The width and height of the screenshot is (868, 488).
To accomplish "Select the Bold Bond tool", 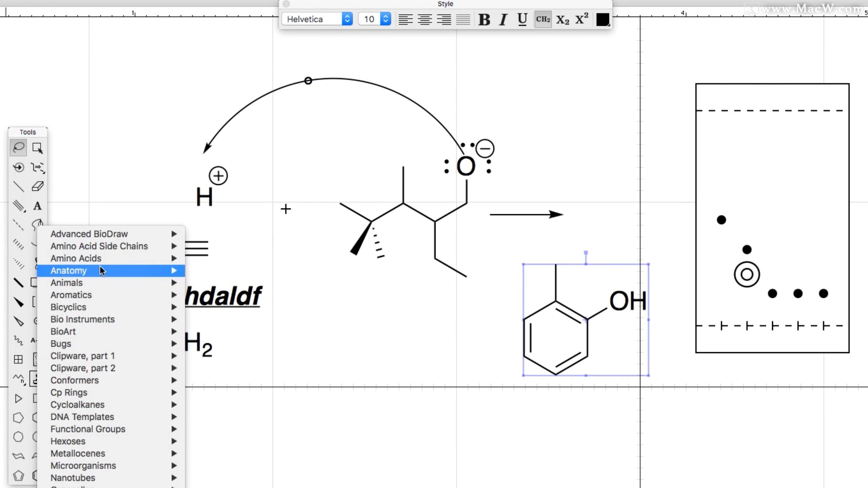I will [18, 282].
